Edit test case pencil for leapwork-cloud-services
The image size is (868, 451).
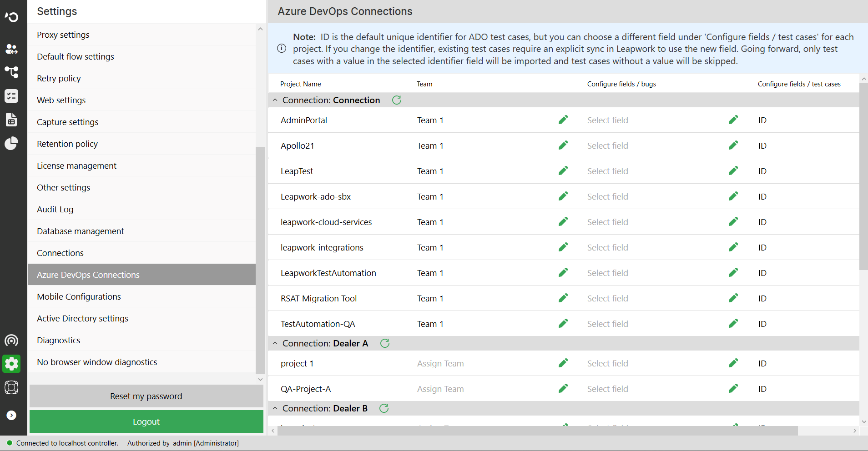tap(733, 221)
